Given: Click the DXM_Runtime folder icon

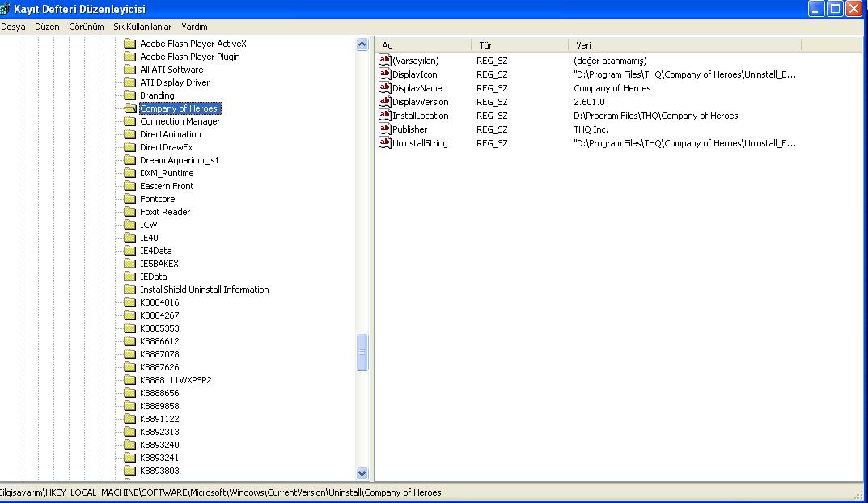Looking at the screenshot, I should pos(130,172).
